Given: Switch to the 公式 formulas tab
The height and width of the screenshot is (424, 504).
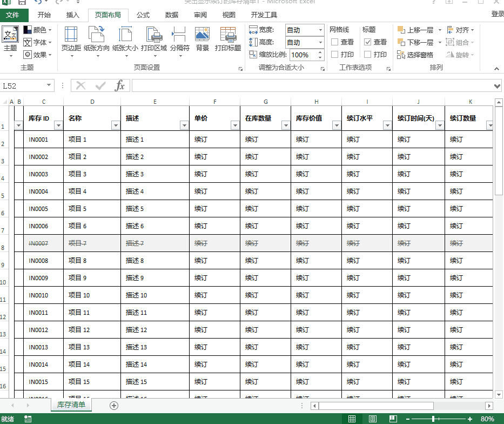Looking at the screenshot, I should [143, 15].
